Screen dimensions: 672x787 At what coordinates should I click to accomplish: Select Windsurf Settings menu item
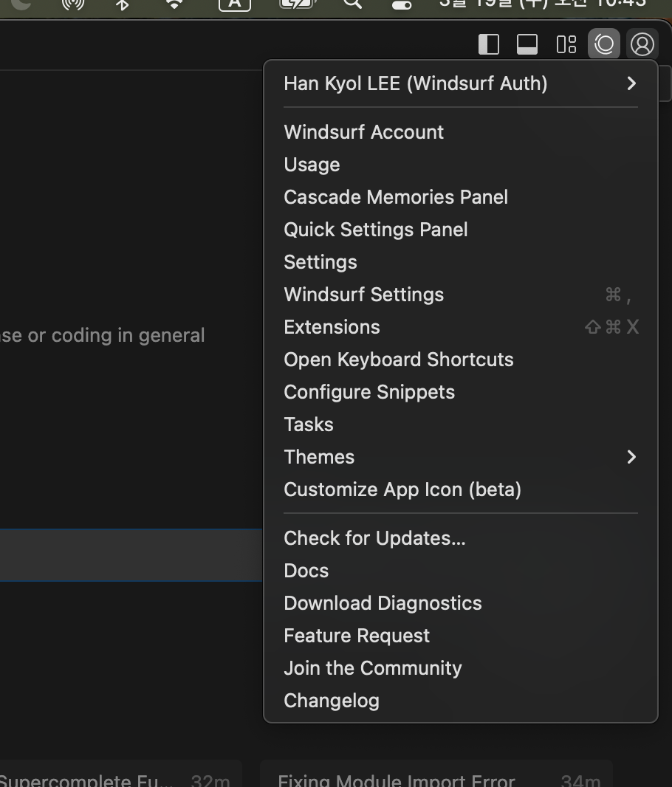pos(364,295)
